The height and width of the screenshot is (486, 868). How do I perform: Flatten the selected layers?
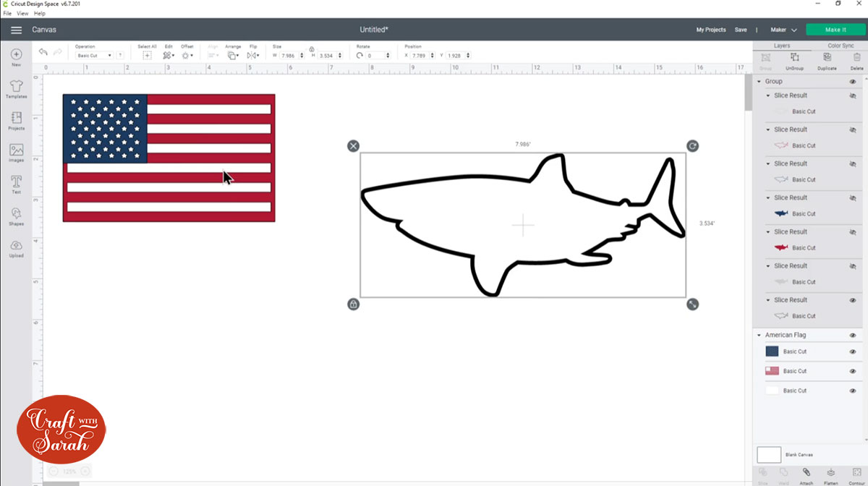[830, 472]
